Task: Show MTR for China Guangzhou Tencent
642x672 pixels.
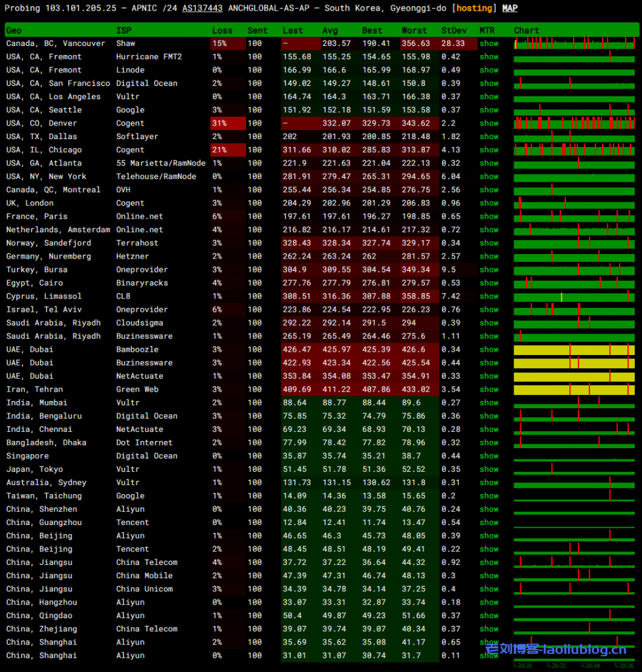Action: pos(489,522)
